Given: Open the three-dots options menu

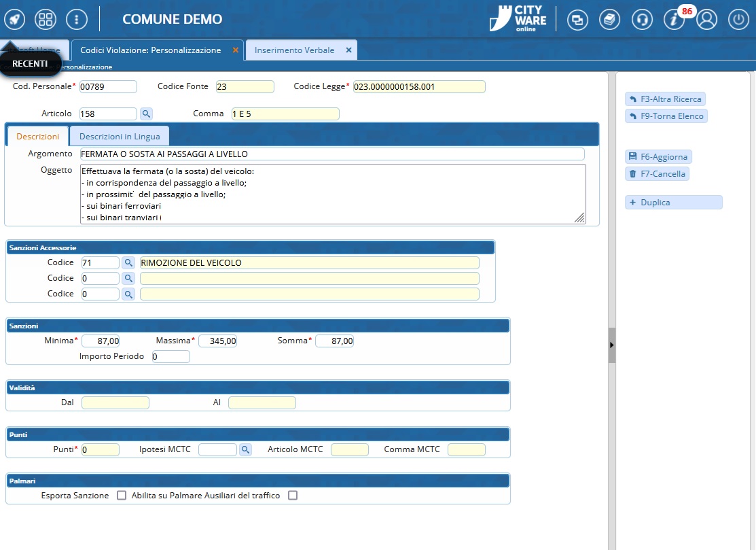Looking at the screenshot, I should pos(77,20).
